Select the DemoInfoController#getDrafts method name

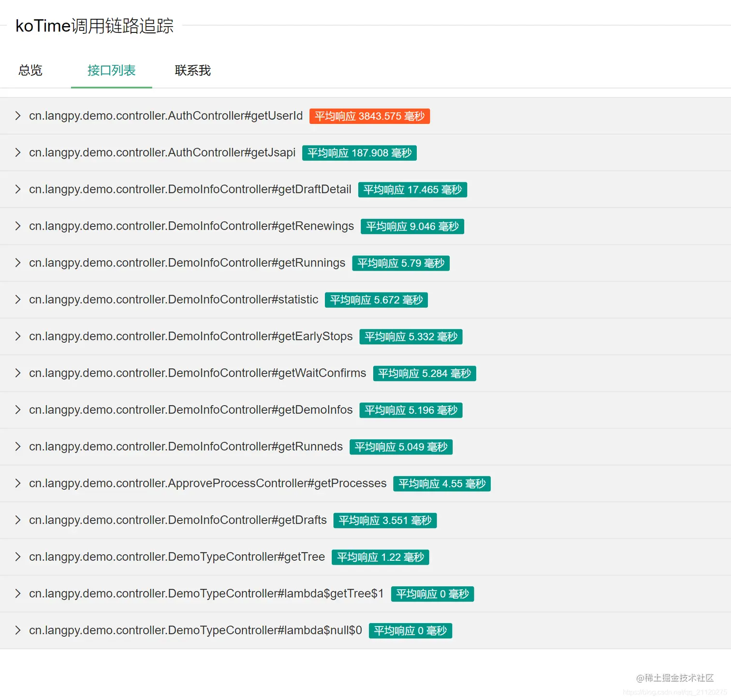point(178,520)
